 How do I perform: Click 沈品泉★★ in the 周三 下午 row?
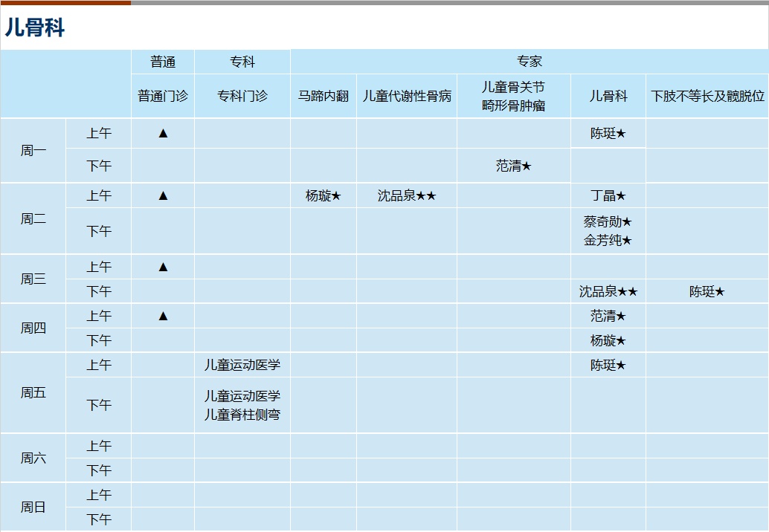pos(608,291)
